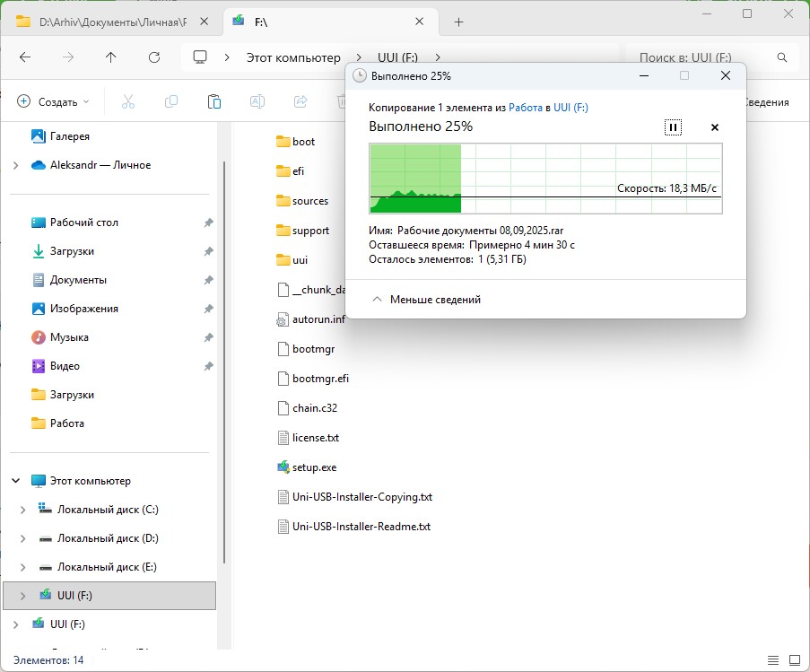The height and width of the screenshot is (672, 810).
Task: Expand Локальный диск (C:) tree node
Action: tap(22, 510)
